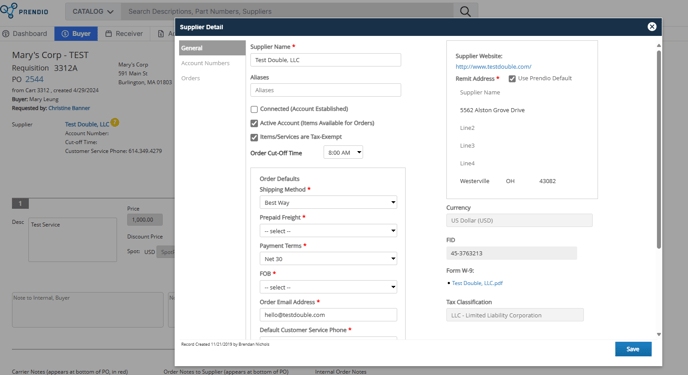Viewport: 688px width, 375px height.
Task: Expand the Shipping Method dropdown
Action: tap(328, 202)
